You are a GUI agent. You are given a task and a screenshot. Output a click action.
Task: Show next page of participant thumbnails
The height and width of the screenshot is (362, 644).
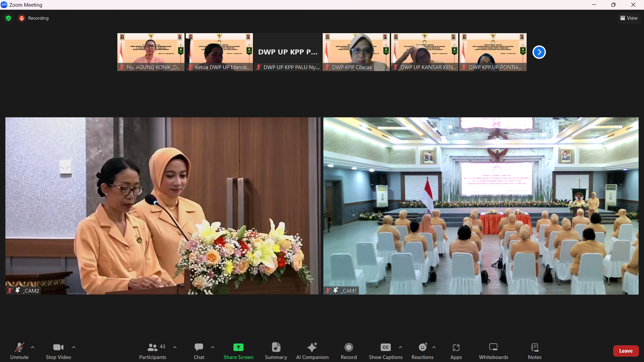tap(539, 52)
